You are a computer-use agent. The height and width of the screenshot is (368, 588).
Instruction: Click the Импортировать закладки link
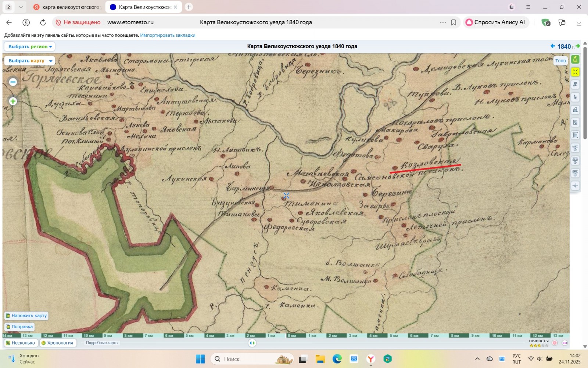click(x=168, y=35)
